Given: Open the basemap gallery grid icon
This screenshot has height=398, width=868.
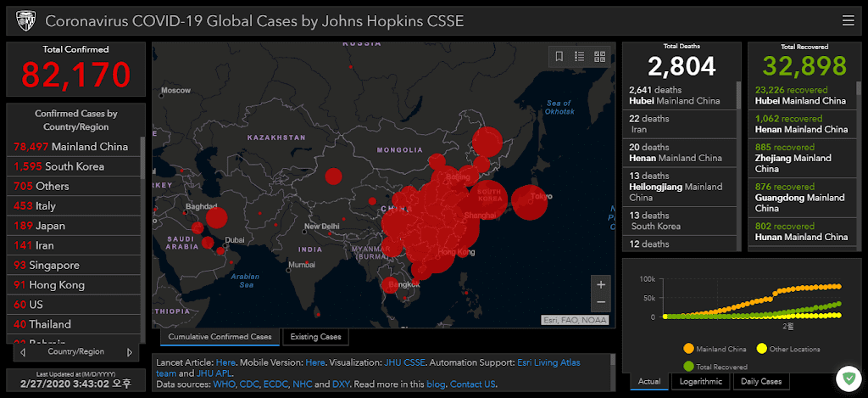Looking at the screenshot, I should [x=599, y=56].
